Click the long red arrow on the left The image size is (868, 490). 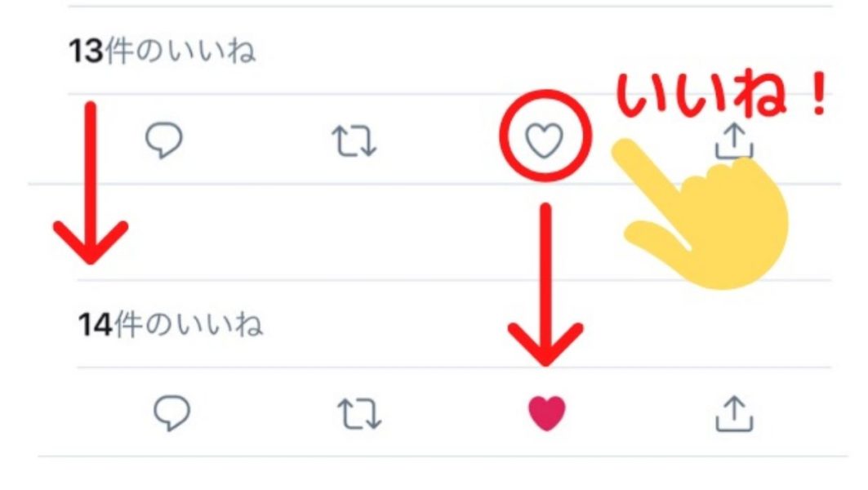(91, 183)
